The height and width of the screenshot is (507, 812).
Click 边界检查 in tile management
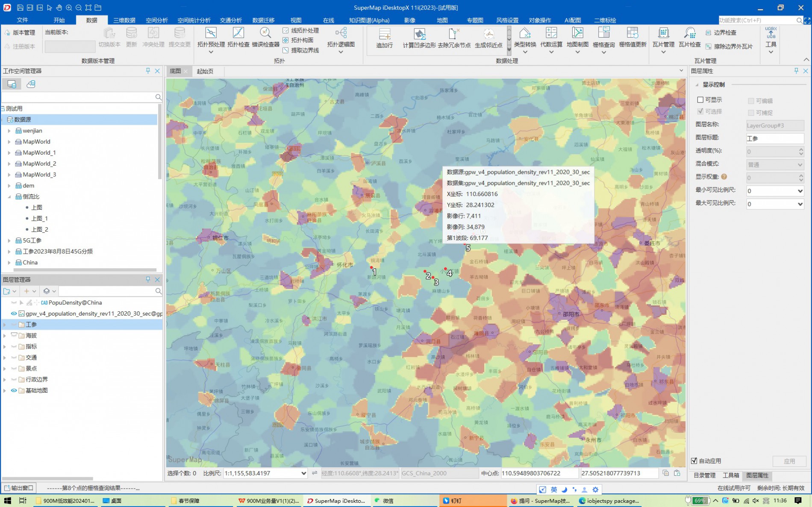721,32
